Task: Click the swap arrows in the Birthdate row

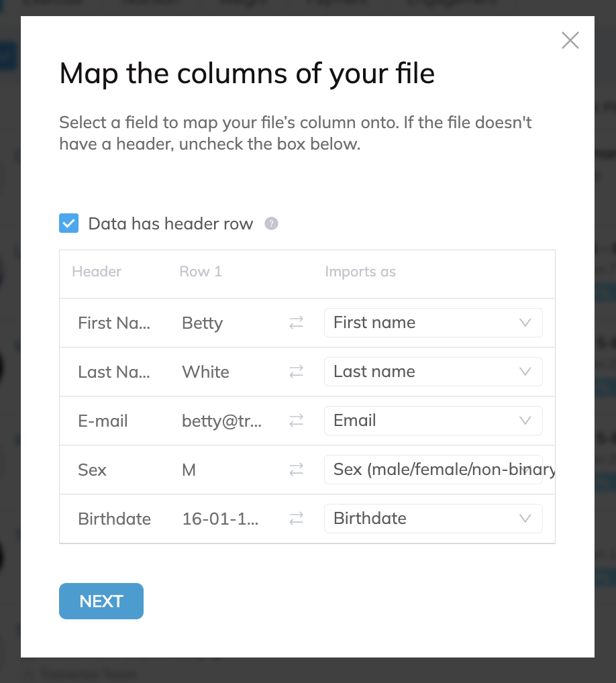Action: 296,519
